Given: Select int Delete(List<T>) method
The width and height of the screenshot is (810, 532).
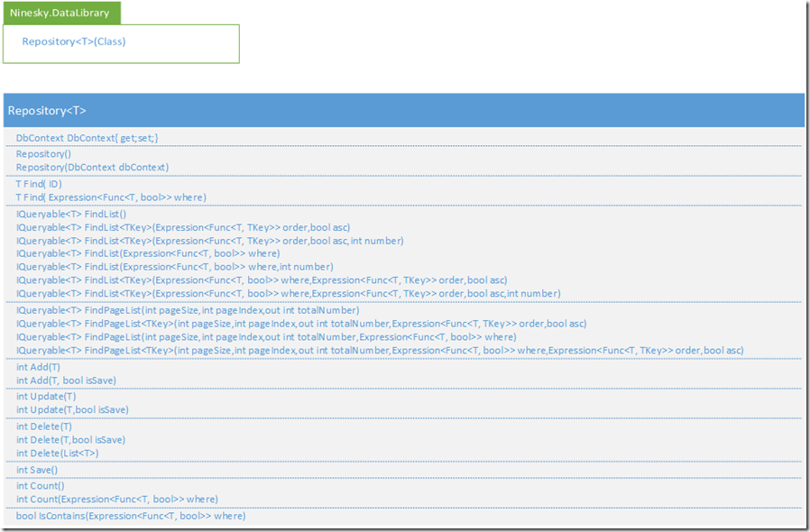Looking at the screenshot, I should [x=58, y=453].
